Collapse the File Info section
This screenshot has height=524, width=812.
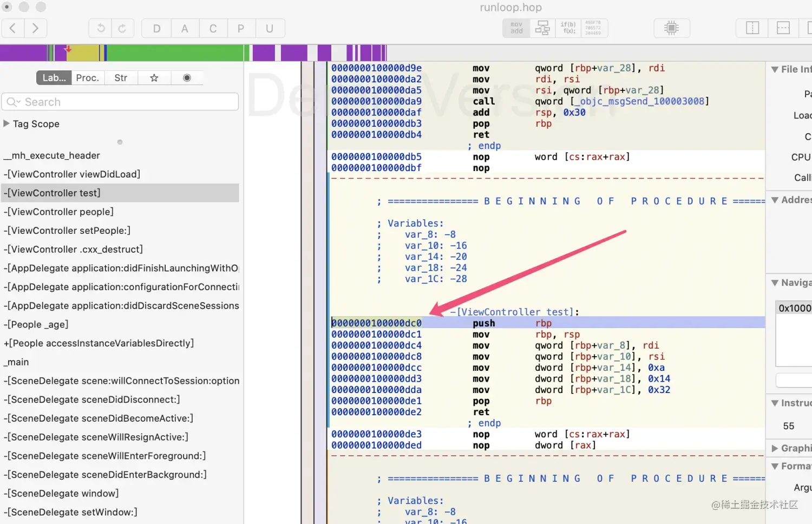point(775,69)
